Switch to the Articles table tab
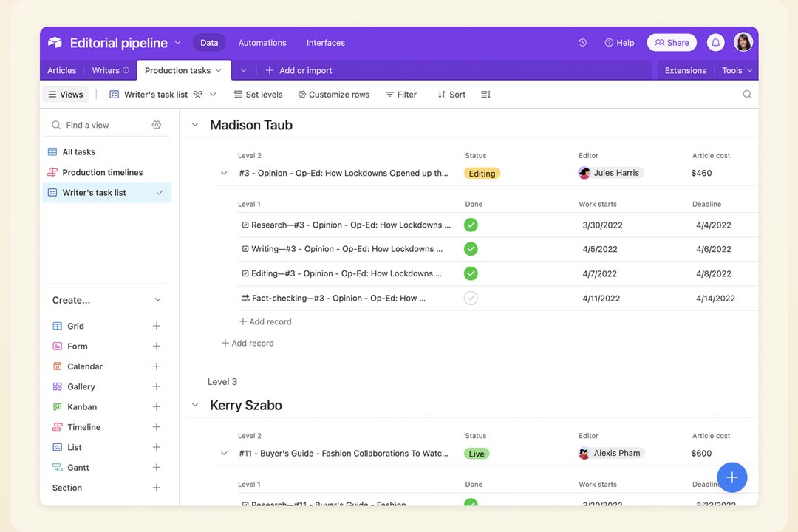This screenshot has width=798, height=532. coord(62,71)
